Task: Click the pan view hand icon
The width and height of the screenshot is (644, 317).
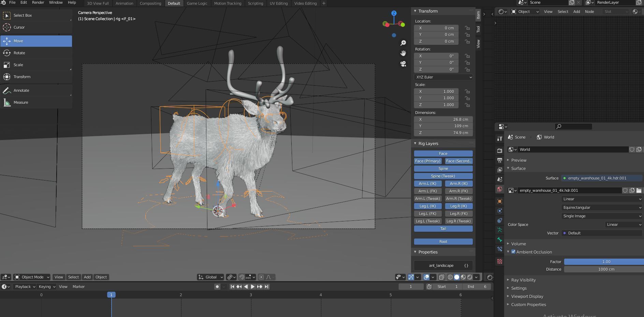Action: 403,53
